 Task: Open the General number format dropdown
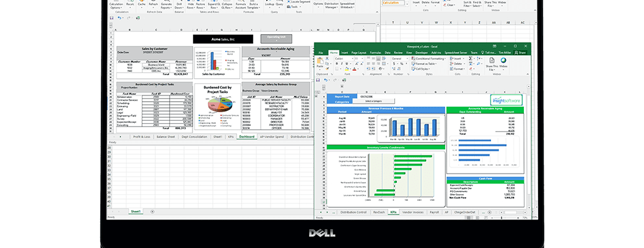406,58
